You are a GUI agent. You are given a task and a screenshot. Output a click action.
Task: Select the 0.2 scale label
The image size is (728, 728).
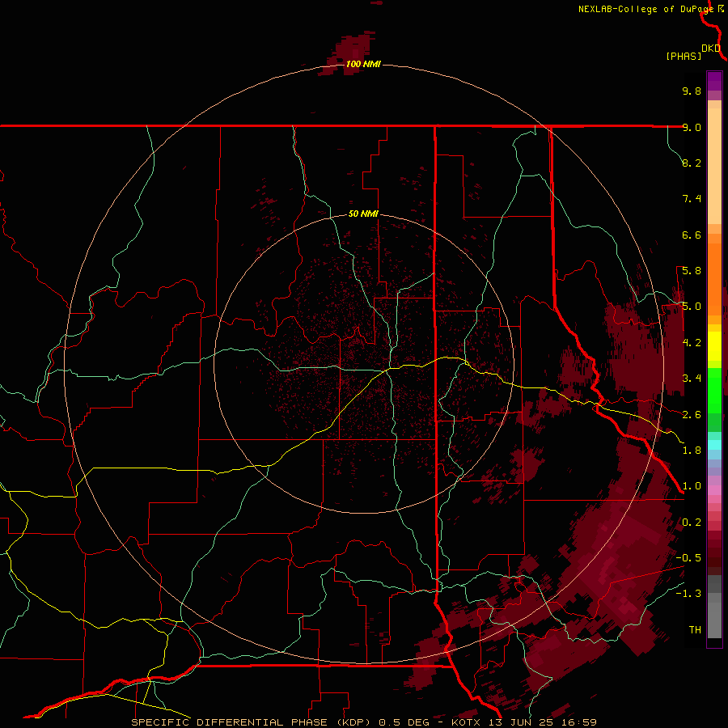[692, 523]
